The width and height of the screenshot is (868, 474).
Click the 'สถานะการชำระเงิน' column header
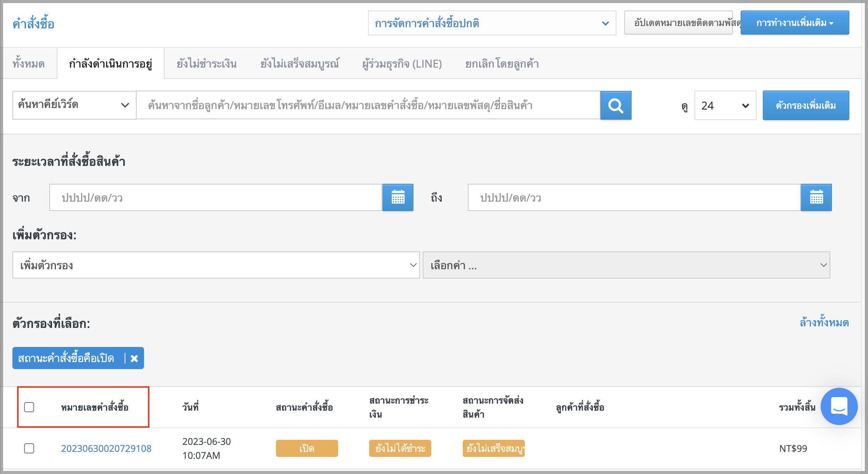pyautogui.click(x=399, y=407)
